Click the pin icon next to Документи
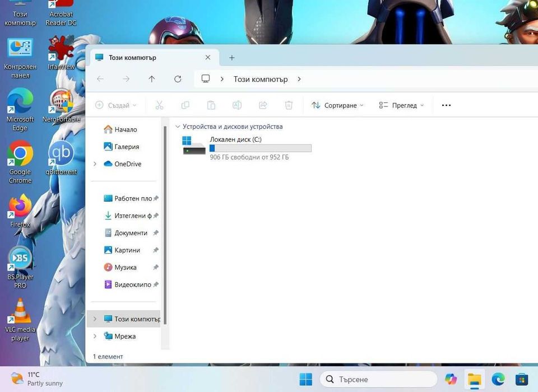The height and width of the screenshot is (392, 538). click(x=156, y=233)
